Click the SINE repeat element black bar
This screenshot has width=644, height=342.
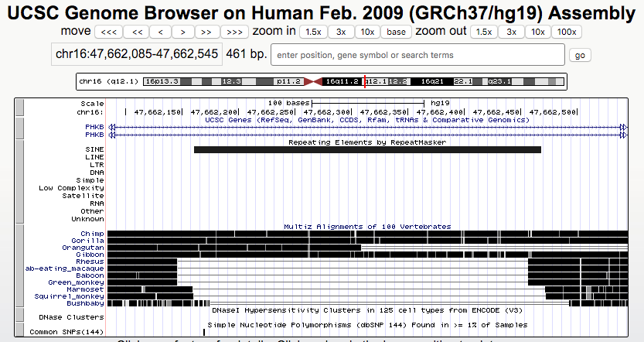click(367, 149)
